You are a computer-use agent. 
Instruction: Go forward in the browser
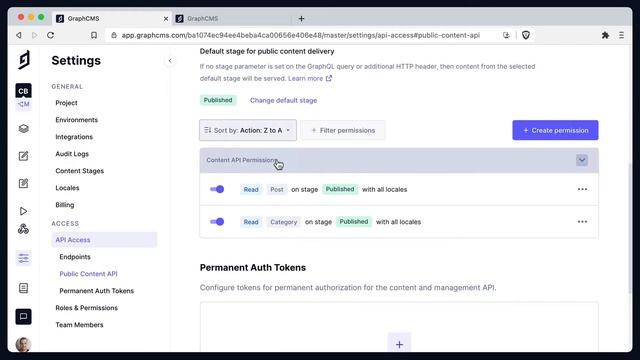[x=34, y=35]
